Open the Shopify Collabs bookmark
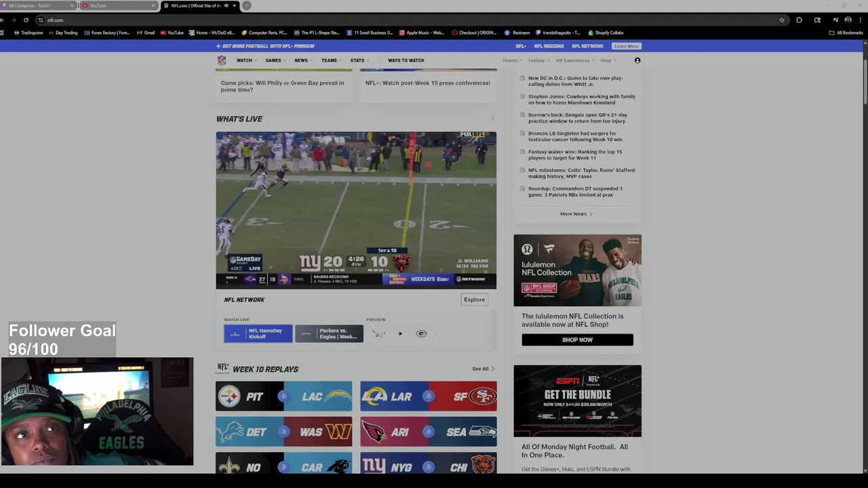 pos(606,33)
